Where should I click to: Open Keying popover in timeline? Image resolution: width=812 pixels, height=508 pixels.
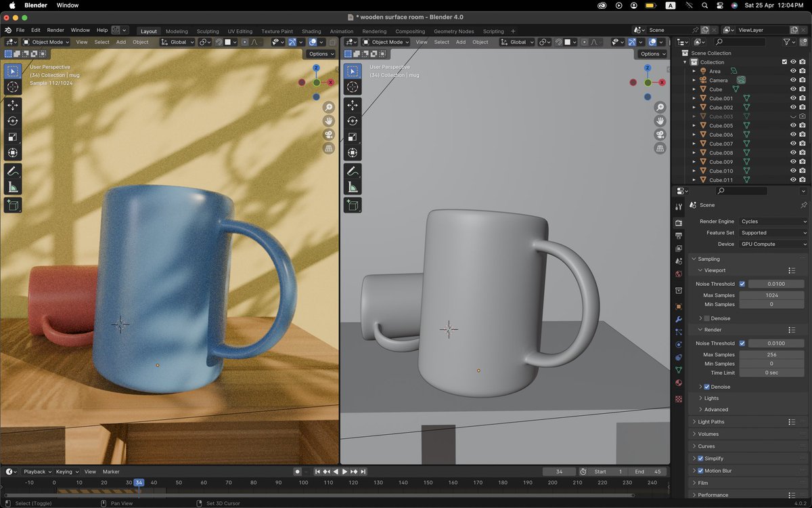(x=67, y=471)
